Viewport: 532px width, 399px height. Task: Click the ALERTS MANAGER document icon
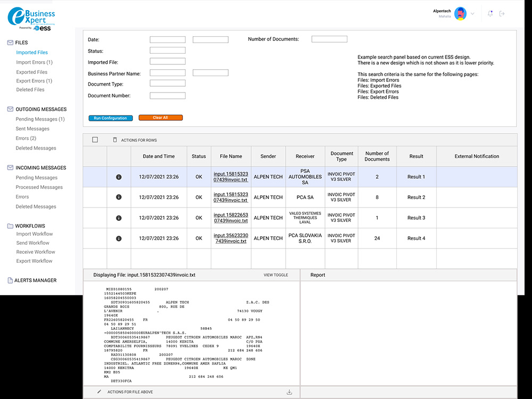coord(10,280)
